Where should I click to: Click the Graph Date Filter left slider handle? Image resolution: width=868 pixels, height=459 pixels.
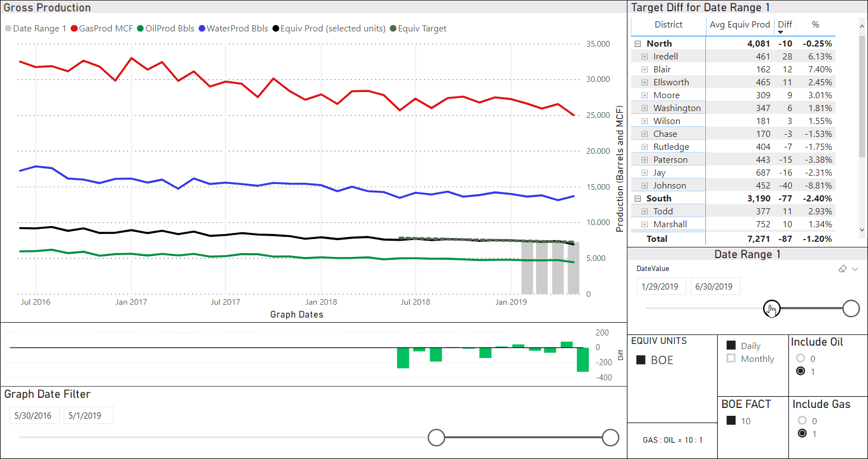(436, 438)
